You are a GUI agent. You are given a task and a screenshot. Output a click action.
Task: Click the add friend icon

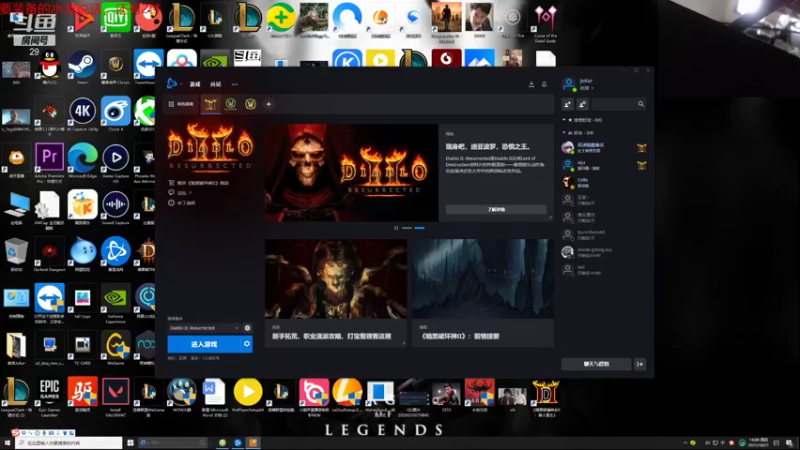(567, 104)
